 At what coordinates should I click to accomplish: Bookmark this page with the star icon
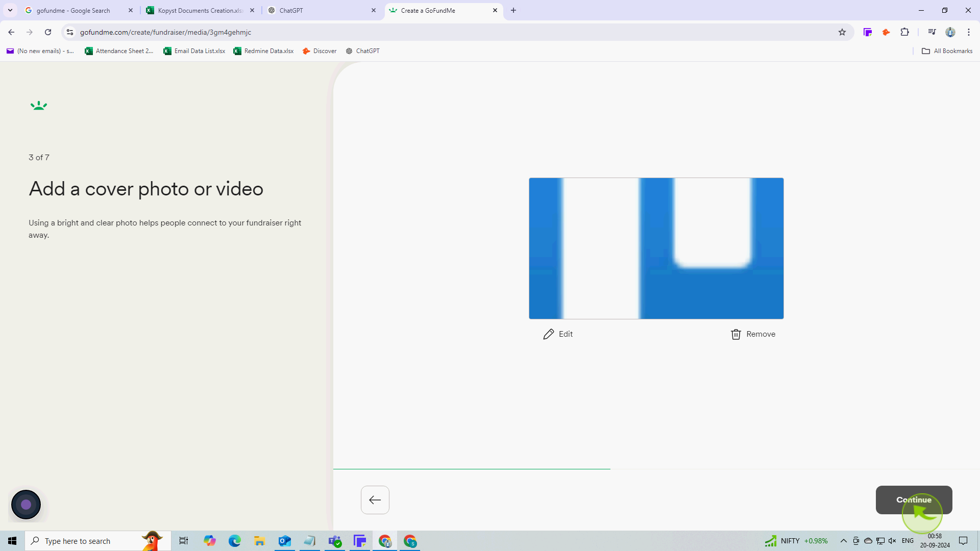click(x=842, y=32)
